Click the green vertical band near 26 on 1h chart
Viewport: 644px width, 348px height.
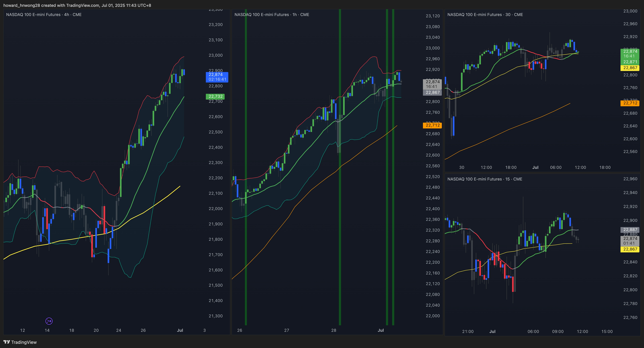246,167
